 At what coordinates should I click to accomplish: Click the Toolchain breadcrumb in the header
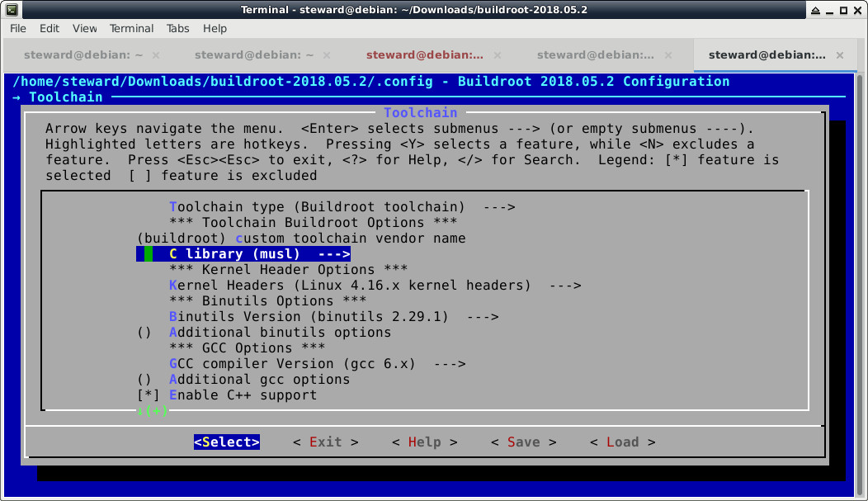pos(65,97)
